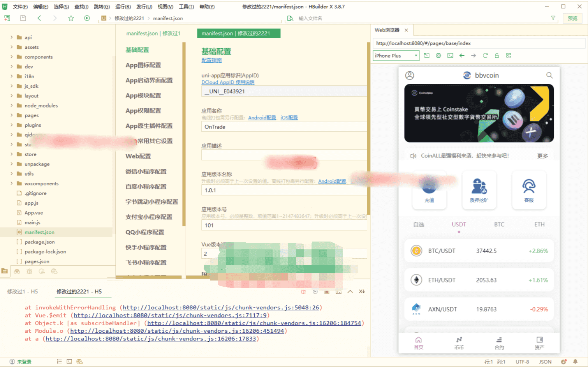Select App图标配置 in manifest sidebar
Viewport: 588px width, 367px height.
click(143, 65)
